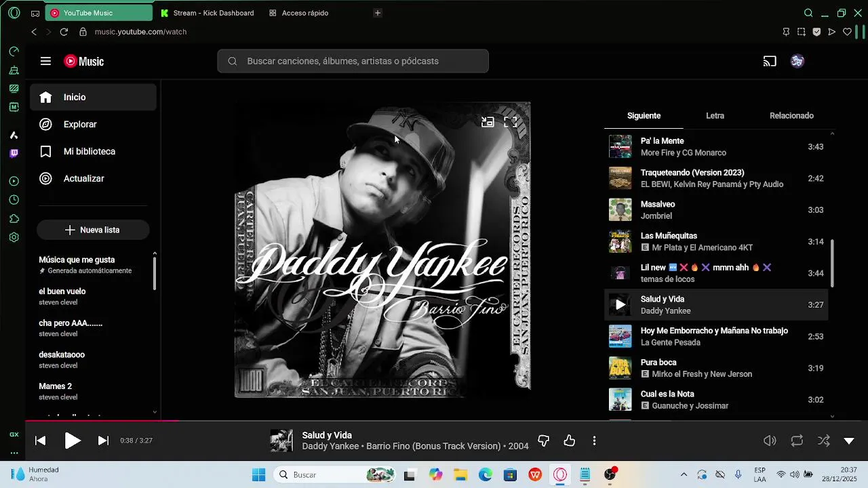The height and width of the screenshot is (488, 868).
Task: Toggle repeat mode
Action: click(797, 441)
